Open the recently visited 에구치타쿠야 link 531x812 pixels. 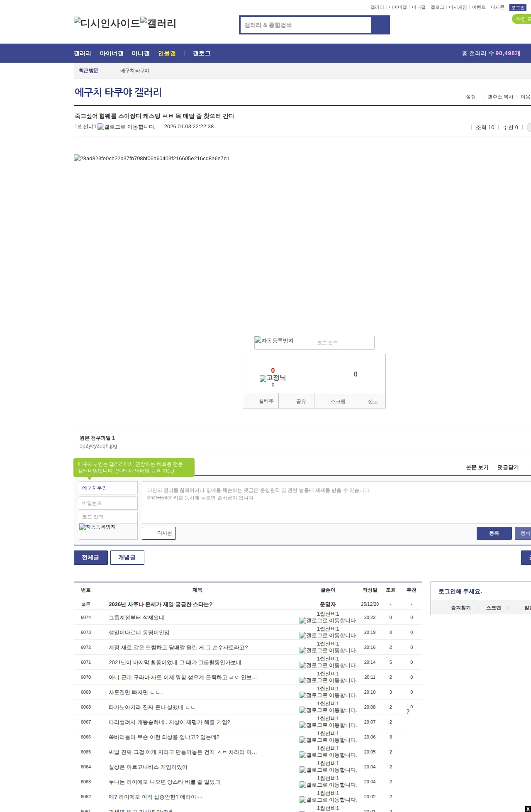(135, 71)
